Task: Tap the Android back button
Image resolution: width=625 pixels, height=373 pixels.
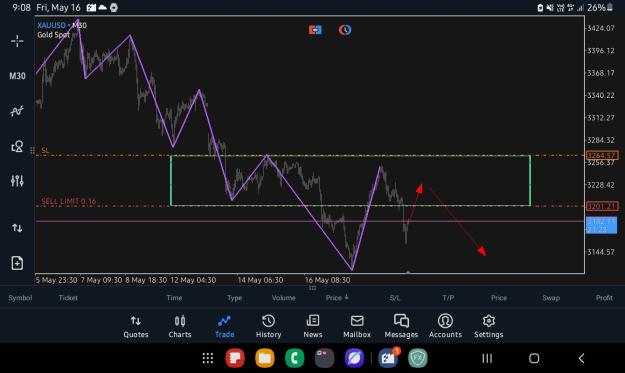Action: coord(582,359)
